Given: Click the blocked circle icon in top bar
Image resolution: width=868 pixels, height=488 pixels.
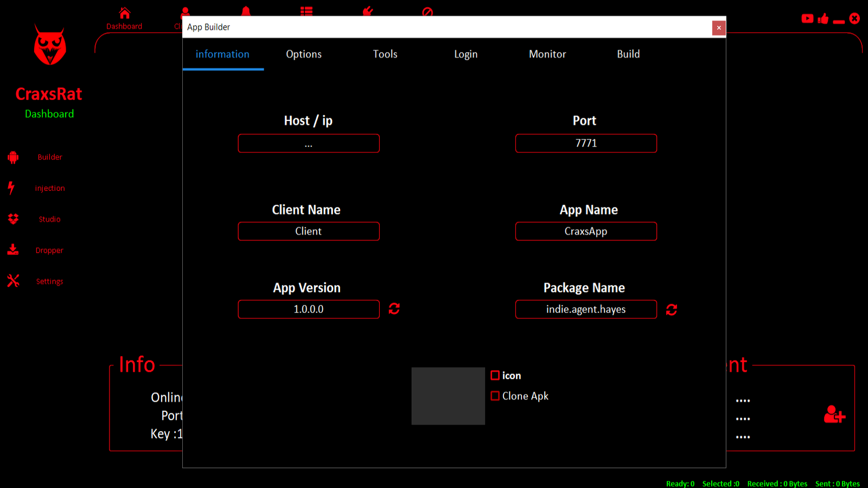Looking at the screenshot, I should click(x=427, y=12).
